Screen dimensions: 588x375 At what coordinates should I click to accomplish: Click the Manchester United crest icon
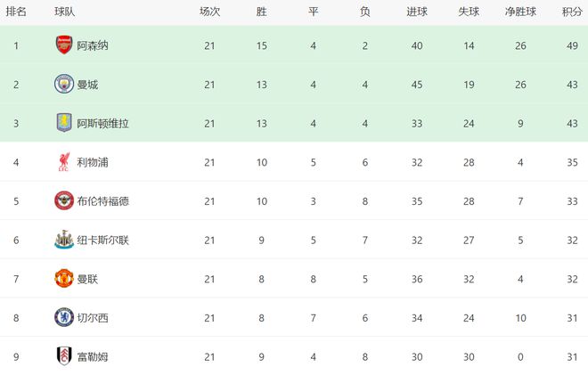tap(64, 279)
